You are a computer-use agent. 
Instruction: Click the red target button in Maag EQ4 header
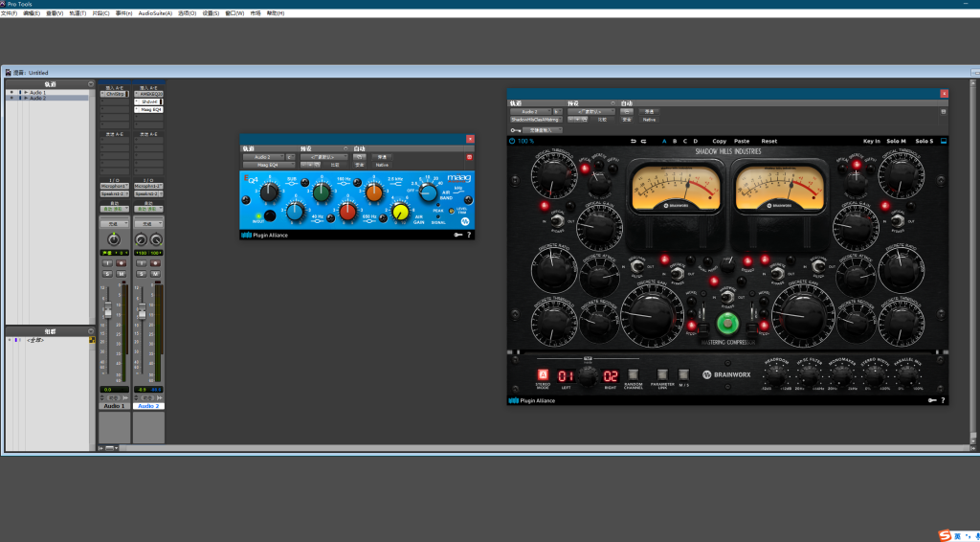pos(469,157)
